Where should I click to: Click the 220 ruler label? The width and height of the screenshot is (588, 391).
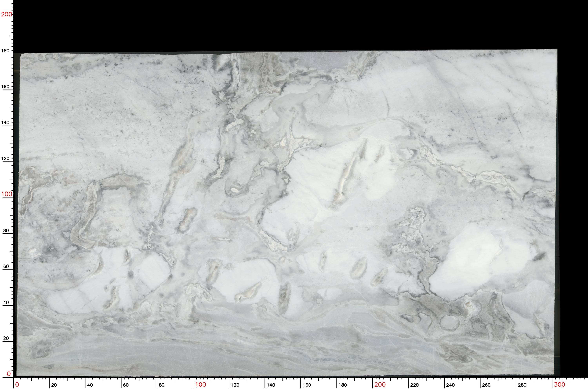414,385
